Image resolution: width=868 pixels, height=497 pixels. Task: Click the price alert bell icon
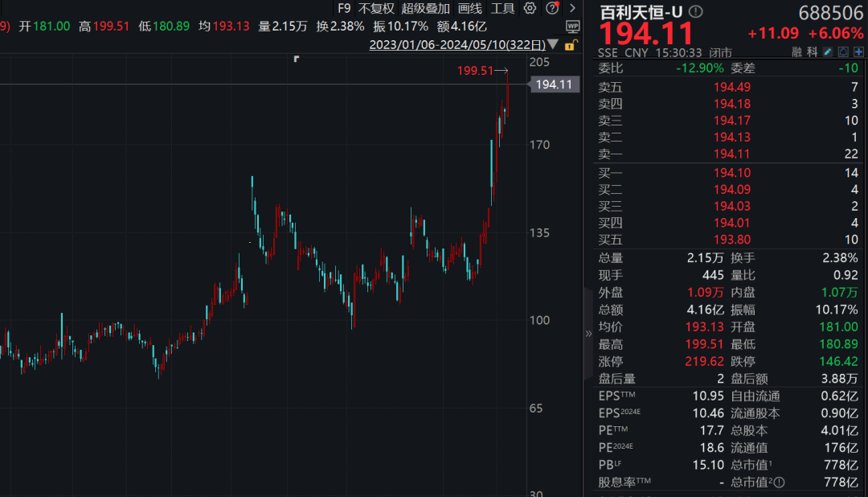pos(843,52)
